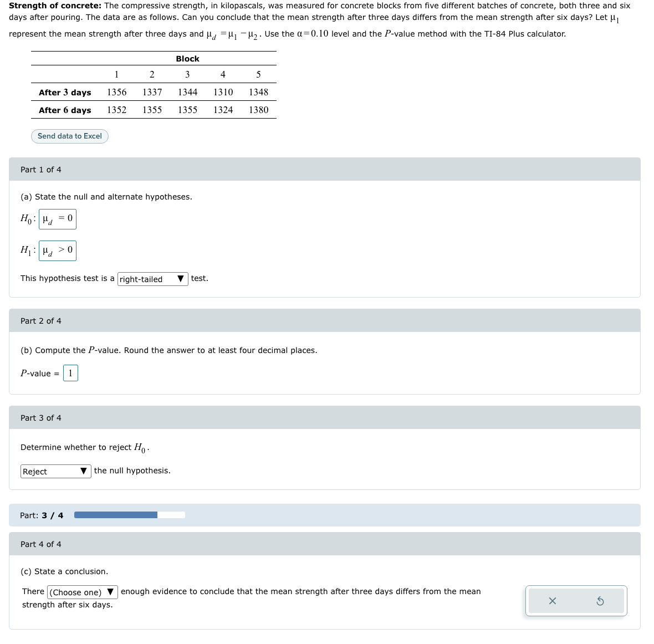Viewport: 654px width, 644px height.
Task: Click the Reject dropdown arrow
Action: [x=84, y=471]
